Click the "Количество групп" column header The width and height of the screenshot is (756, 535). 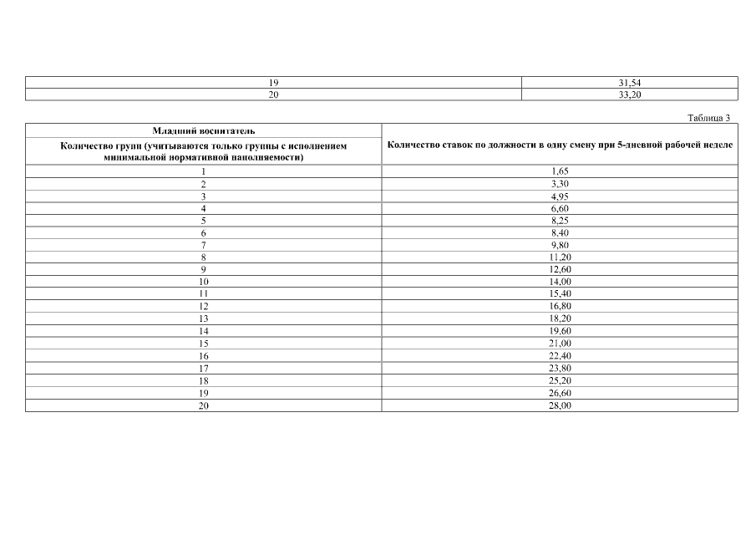(204, 150)
